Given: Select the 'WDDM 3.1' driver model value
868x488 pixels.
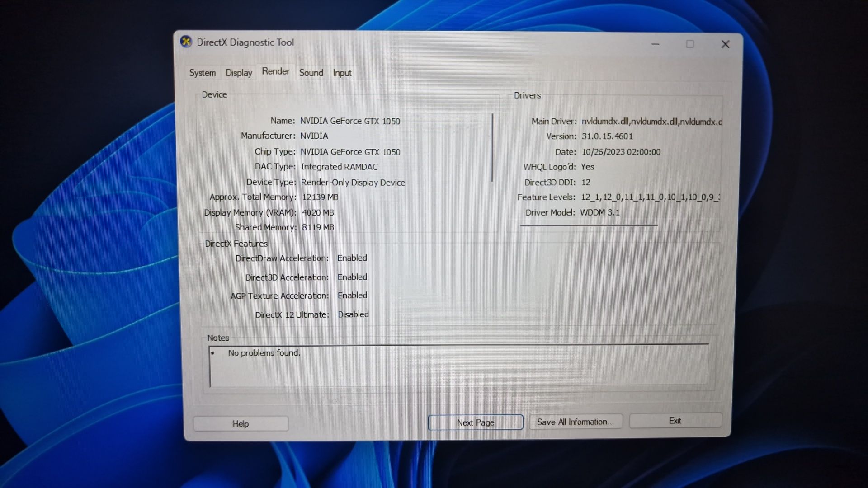Looking at the screenshot, I should coord(600,212).
